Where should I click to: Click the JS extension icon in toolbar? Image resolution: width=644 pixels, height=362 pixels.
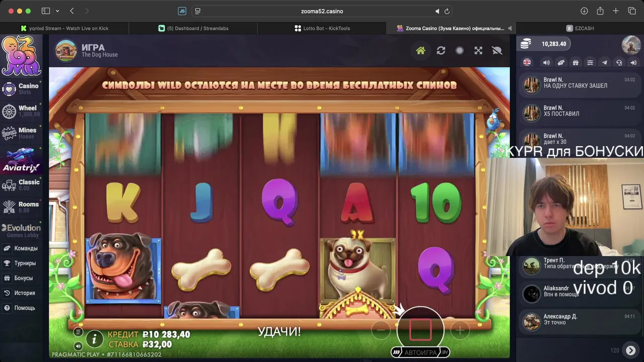click(182, 11)
